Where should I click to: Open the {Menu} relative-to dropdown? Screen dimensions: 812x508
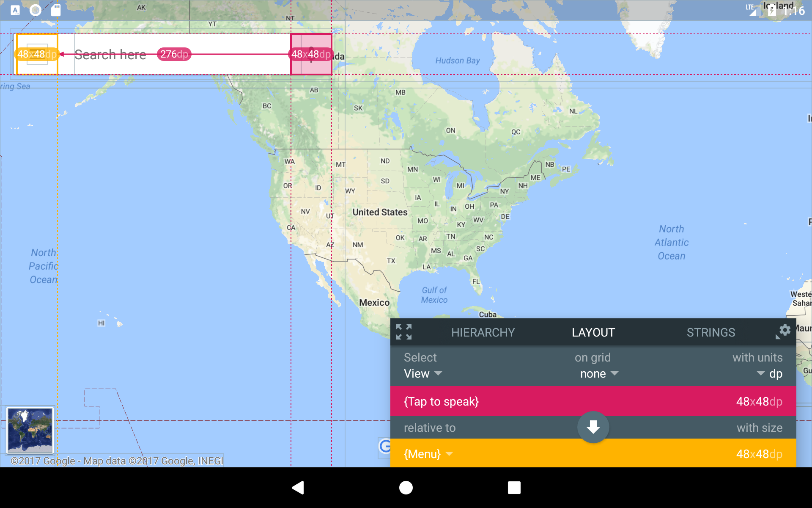coord(428,454)
